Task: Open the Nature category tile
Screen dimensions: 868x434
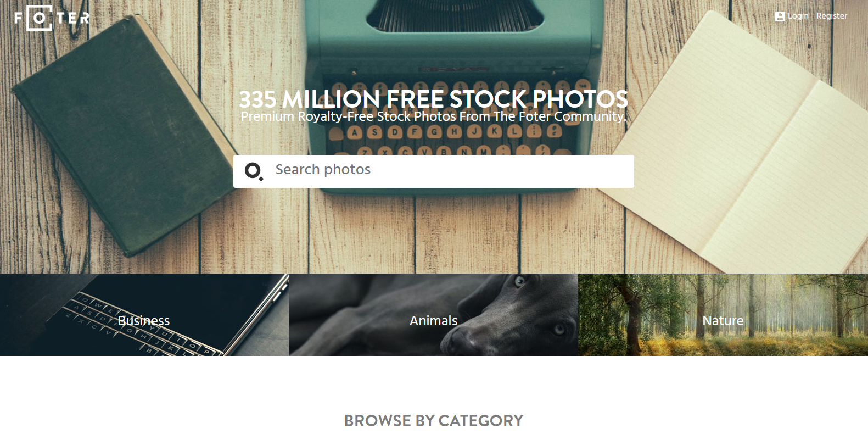Action: click(723, 315)
